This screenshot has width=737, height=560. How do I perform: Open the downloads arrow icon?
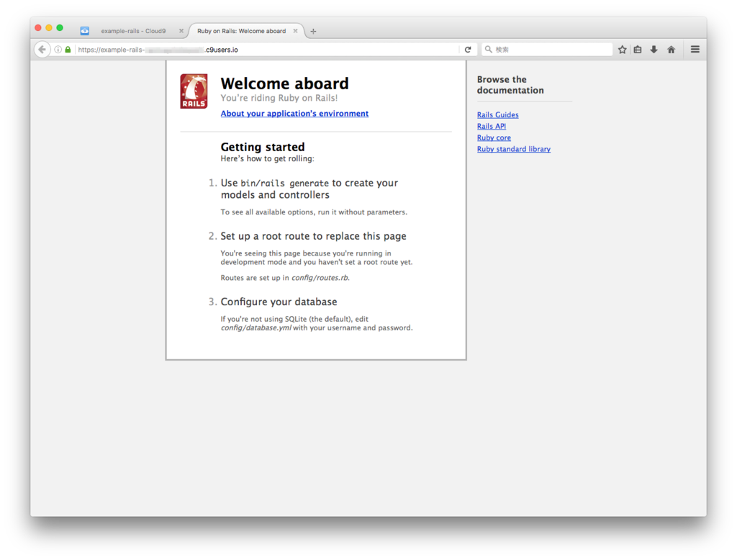click(x=654, y=50)
